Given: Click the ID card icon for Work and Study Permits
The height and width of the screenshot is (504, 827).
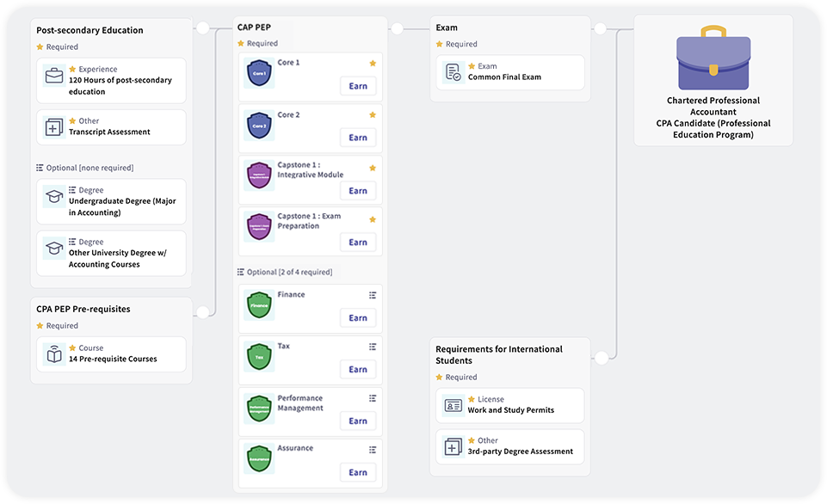Looking at the screenshot, I should click(x=453, y=405).
